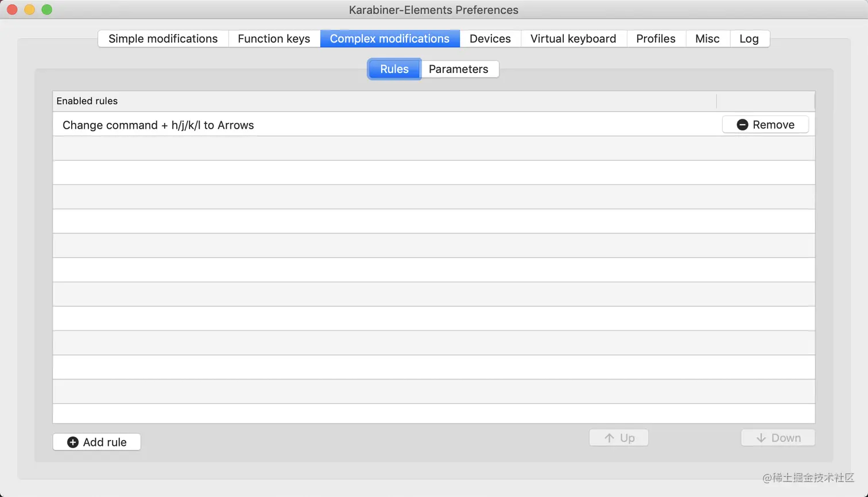The width and height of the screenshot is (868, 497).
Task: Go to the Virtual keyboard tab
Action: pos(573,38)
